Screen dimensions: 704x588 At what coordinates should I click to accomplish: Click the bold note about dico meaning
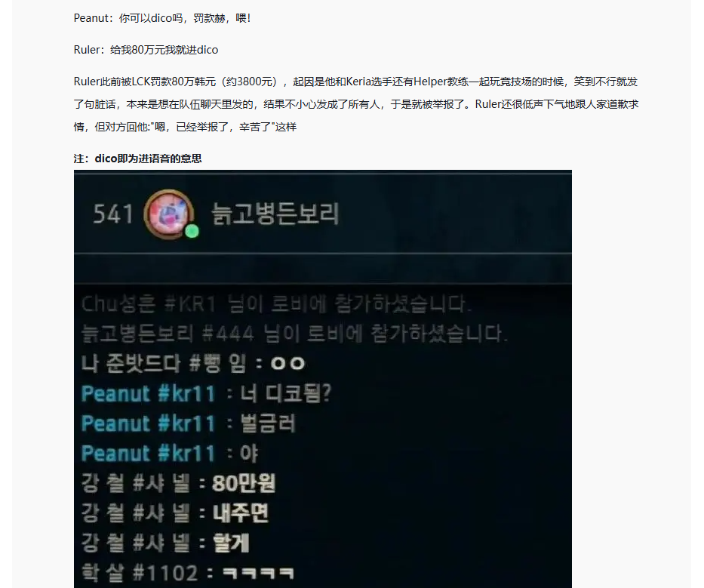click(x=138, y=159)
